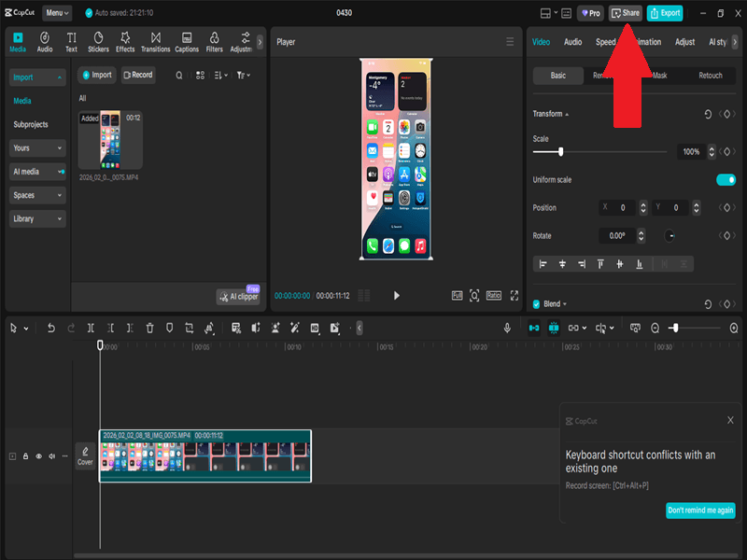
Task: Toggle auto snapping in timeline
Action: pos(554,329)
